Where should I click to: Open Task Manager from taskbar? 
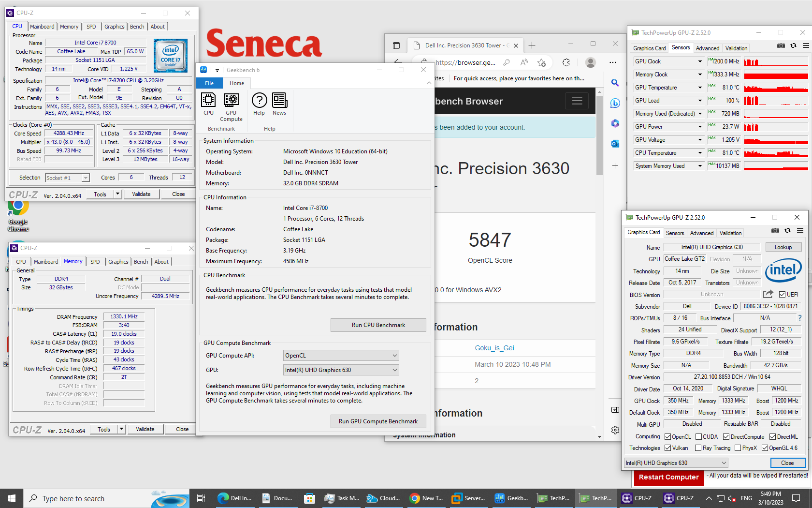click(342, 498)
